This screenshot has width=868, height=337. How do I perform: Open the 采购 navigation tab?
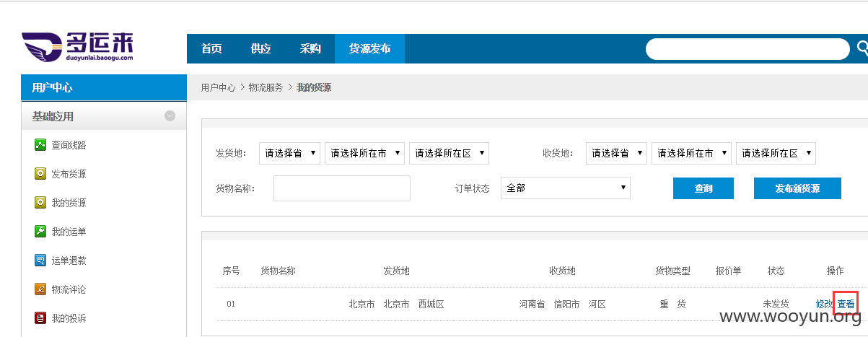click(310, 48)
